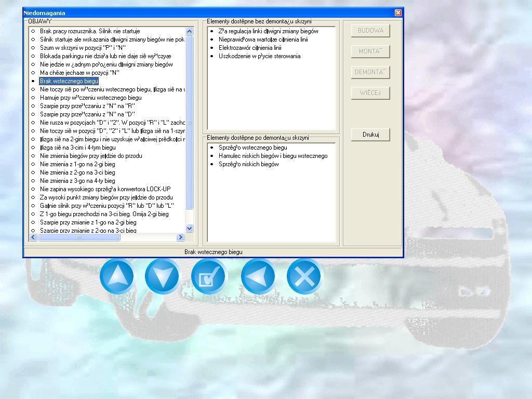Screen dimensions: 532x399
Task: Click the WIĘCEJ button
Action: click(x=370, y=93)
